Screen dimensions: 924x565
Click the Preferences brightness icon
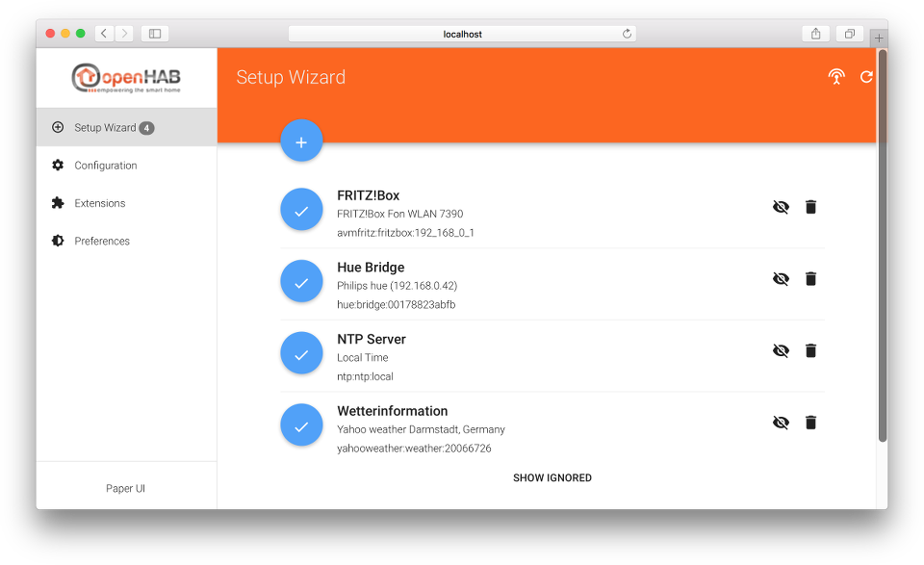tap(58, 241)
